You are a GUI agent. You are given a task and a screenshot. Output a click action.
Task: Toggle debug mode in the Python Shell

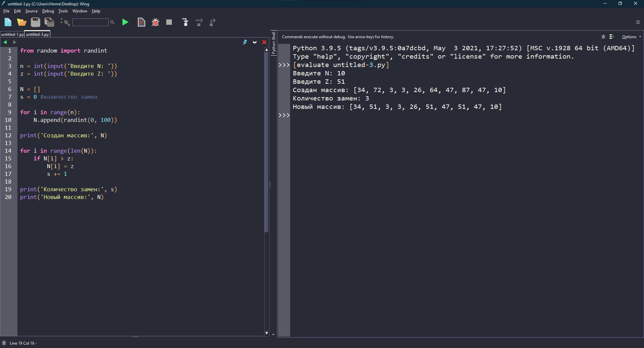coord(603,37)
